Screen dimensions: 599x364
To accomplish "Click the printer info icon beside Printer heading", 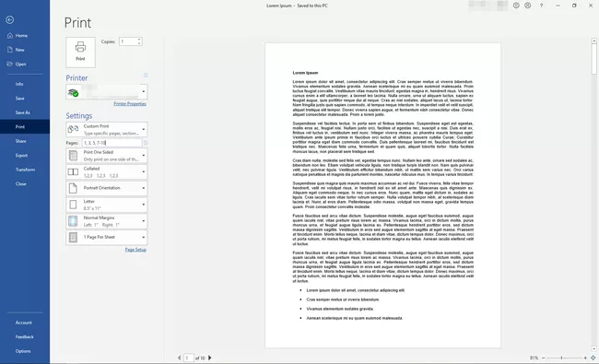I will tap(146, 76).
